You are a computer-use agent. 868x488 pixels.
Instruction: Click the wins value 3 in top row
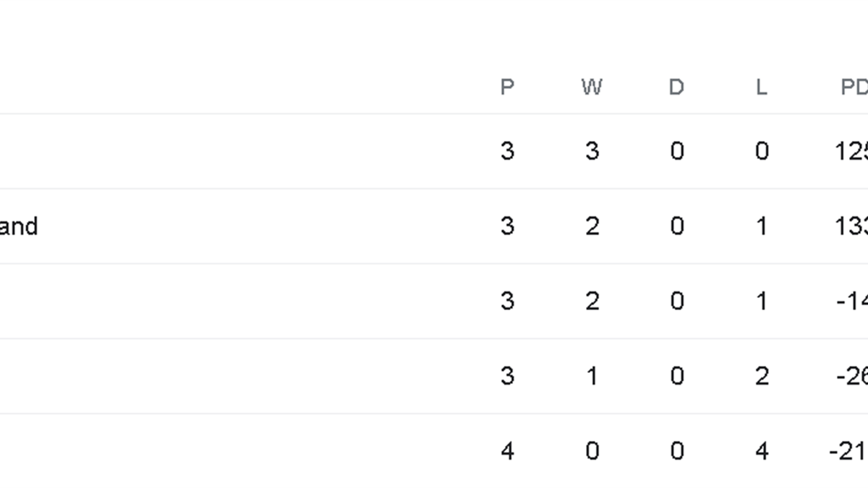(x=592, y=151)
